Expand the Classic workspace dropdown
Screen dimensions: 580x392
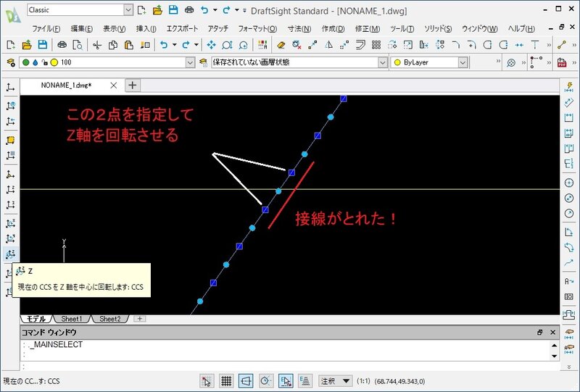click(128, 10)
